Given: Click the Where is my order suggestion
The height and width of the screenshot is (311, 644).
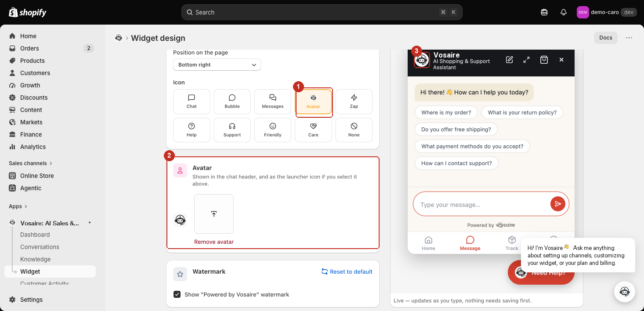Looking at the screenshot, I should [x=446, y=112].
